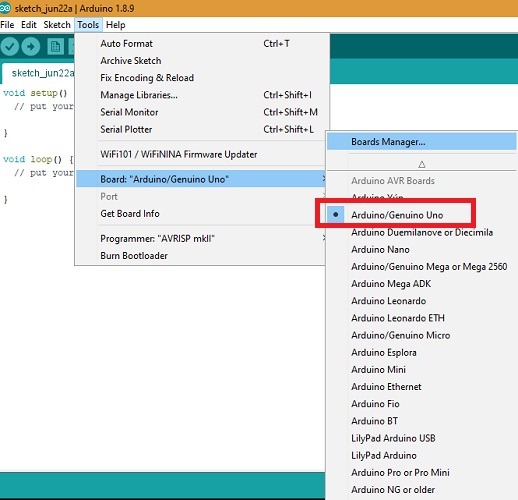This screenshot has height=500, width=518.
Task: Select Arduino Nano board
Action: [x=422, y=249]
